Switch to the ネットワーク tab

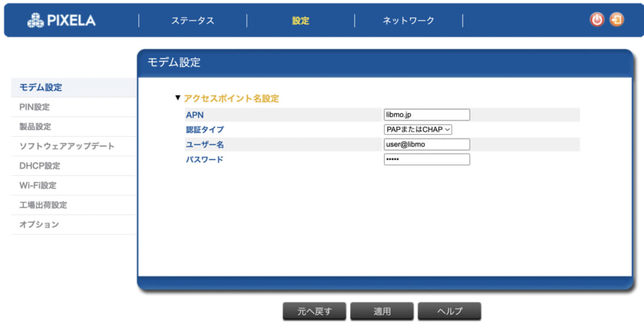408,21
